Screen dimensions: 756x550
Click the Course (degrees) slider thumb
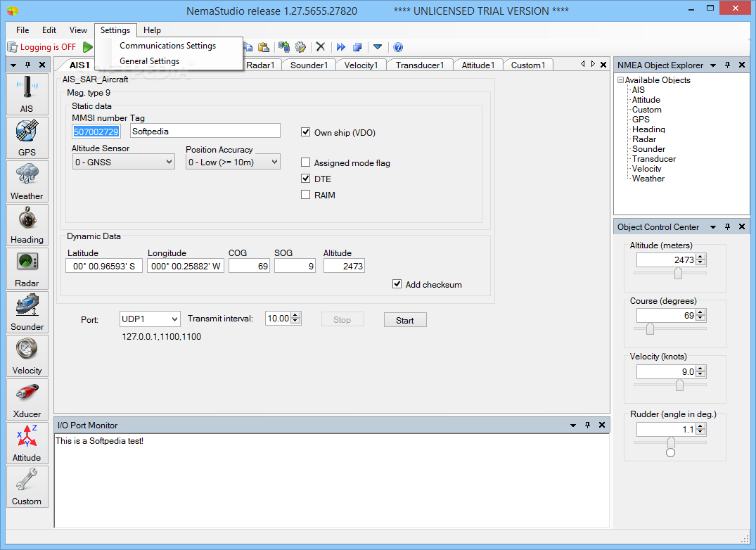click(650, 328)
